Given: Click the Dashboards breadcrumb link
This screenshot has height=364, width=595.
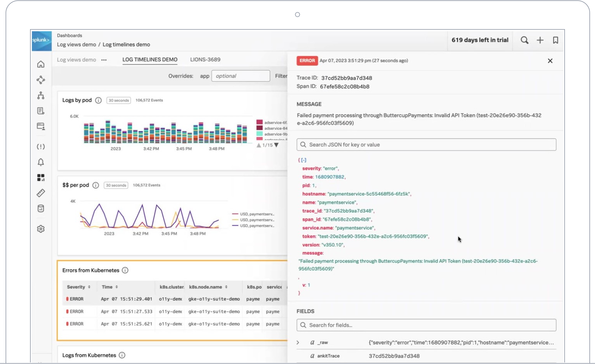Looking at the screenshot, I should point(69,35).
